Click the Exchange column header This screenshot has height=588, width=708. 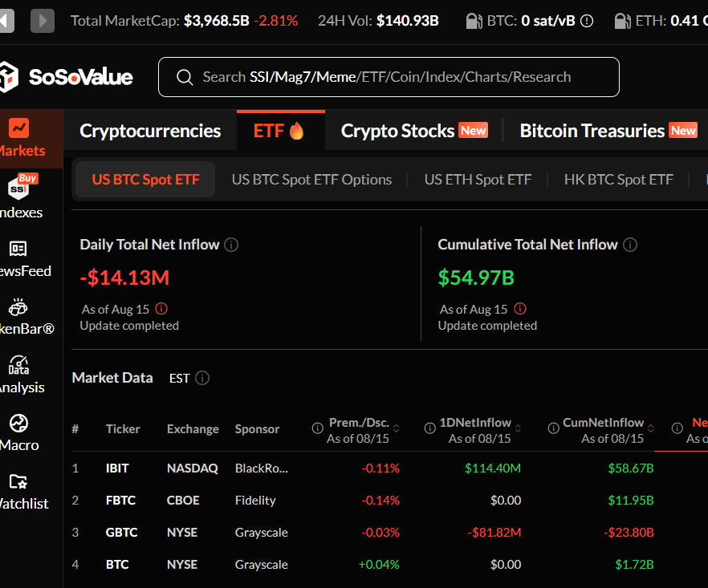pyautogui.click(x=193, y=428)
